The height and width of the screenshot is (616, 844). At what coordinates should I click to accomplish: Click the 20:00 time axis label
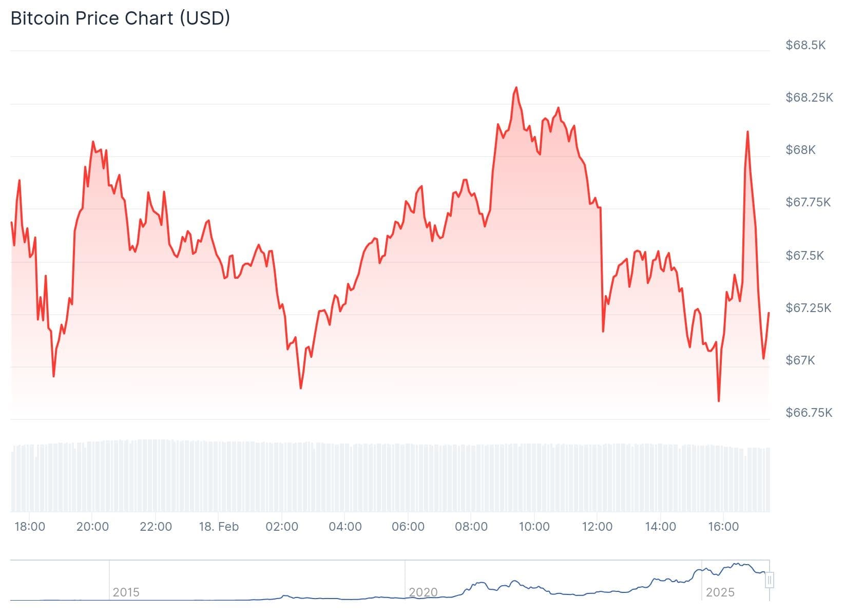click(x=92, y=527)
